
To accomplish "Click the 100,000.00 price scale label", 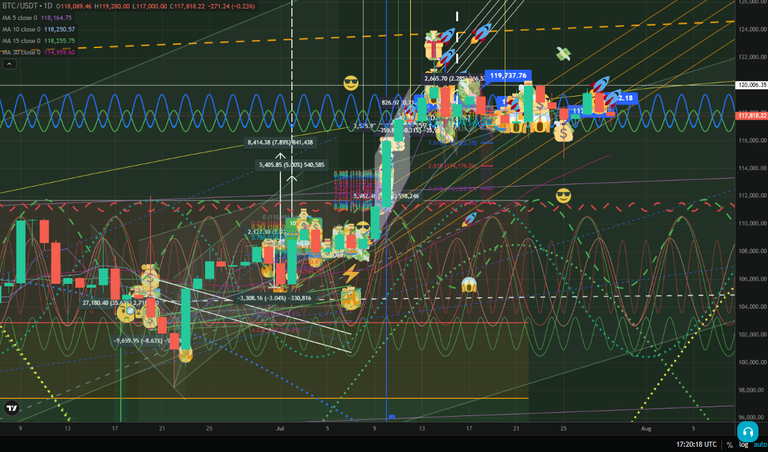I will coord(752,362).
